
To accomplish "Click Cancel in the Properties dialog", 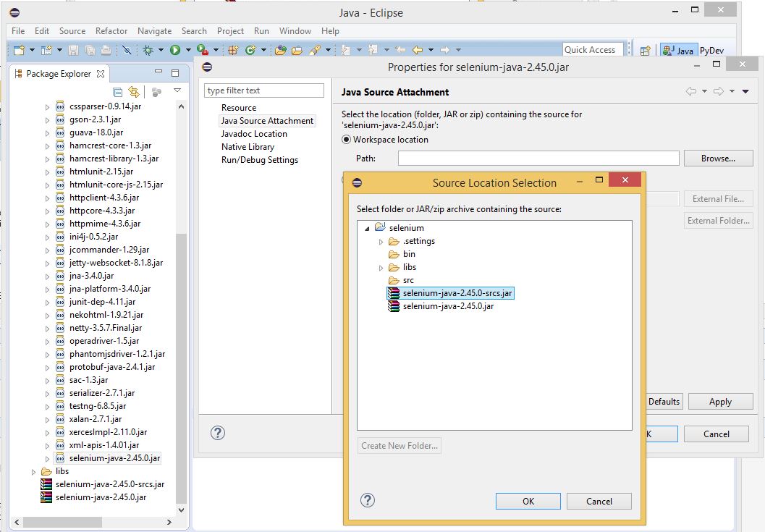I will [717, 434].
